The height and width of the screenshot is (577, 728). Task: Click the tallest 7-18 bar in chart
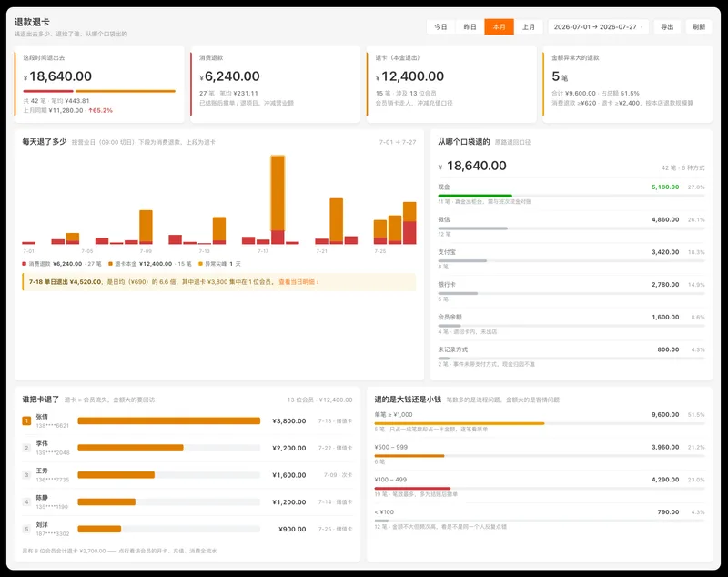(x=278, y=199)
